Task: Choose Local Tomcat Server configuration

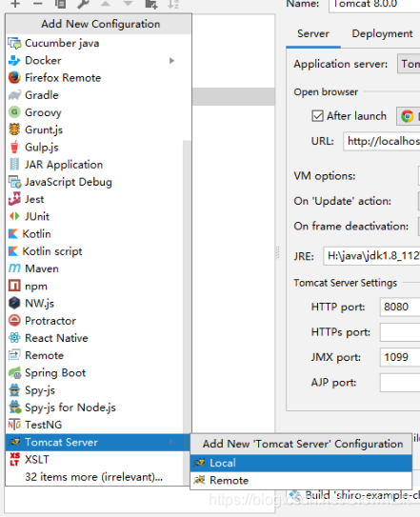Action: pos(301,463)
